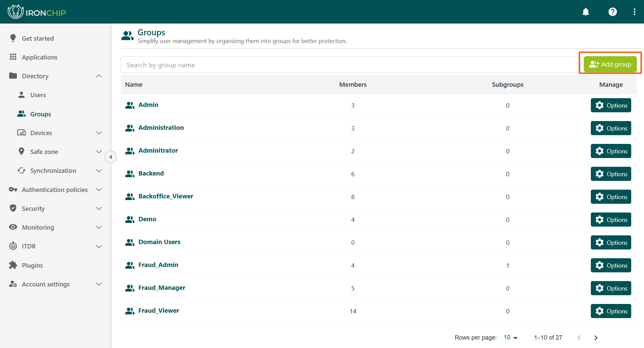Open the Fraud_Manager group link

162,288
